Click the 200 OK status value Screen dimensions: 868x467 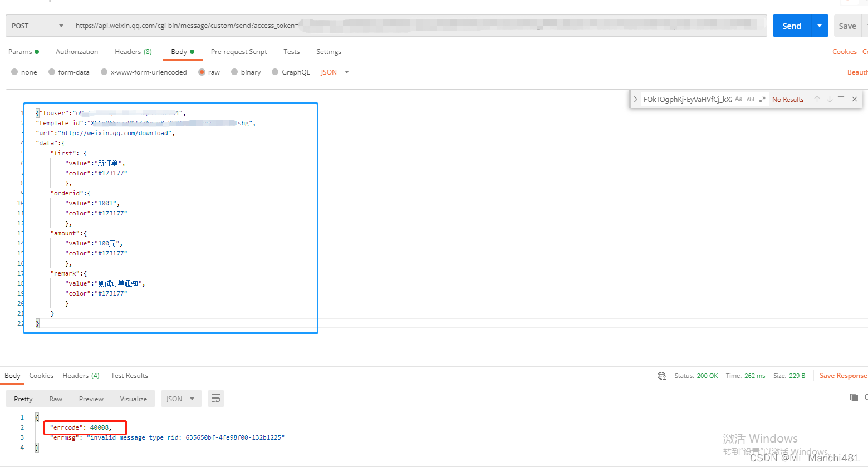tap(707, 376)
